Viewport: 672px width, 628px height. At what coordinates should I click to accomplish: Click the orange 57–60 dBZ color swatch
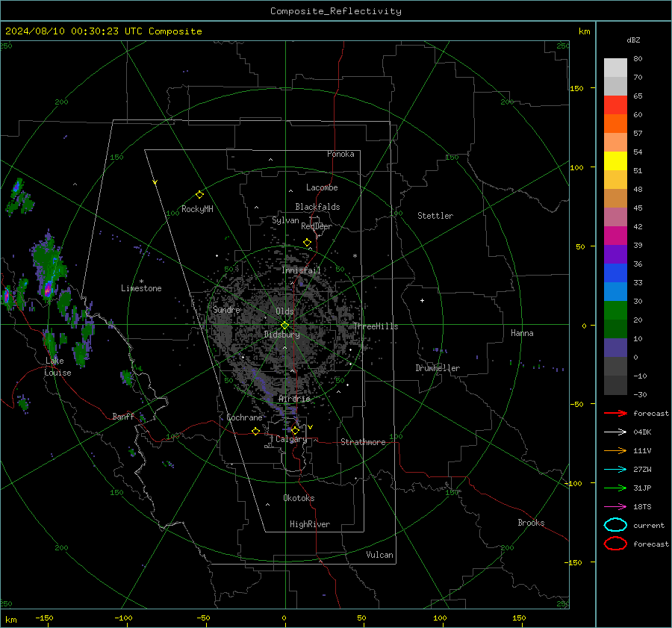(615, 124)
